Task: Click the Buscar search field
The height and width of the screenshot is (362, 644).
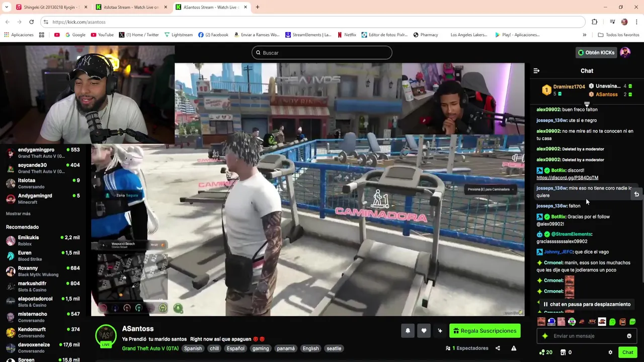Action: (x=322, y=53)
